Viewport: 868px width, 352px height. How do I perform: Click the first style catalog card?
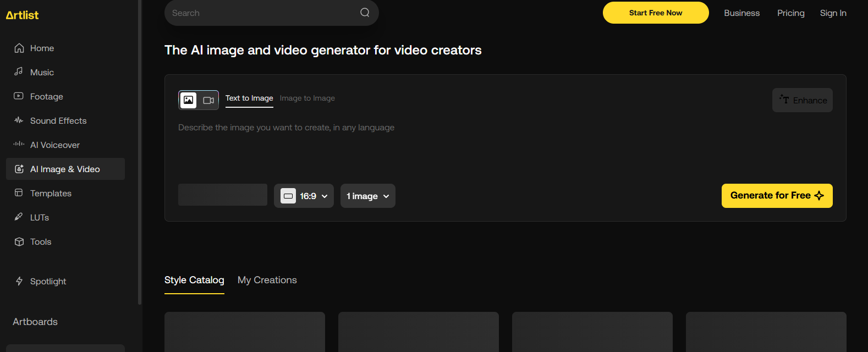[245, 332]
